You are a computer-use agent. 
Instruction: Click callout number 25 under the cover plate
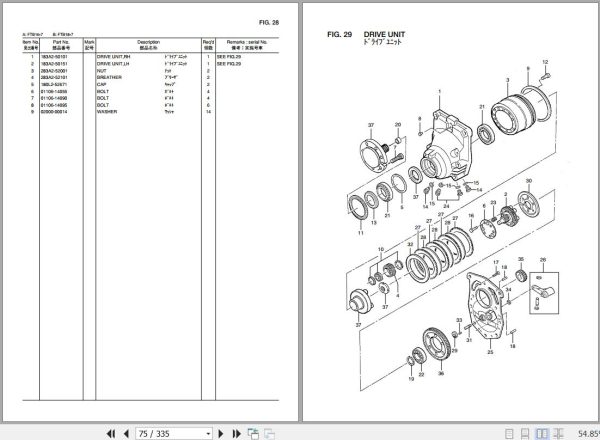pyautogui.click(x=490, y=352)
